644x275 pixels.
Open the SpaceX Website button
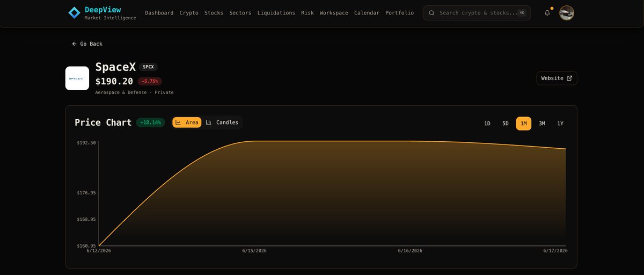557,78
